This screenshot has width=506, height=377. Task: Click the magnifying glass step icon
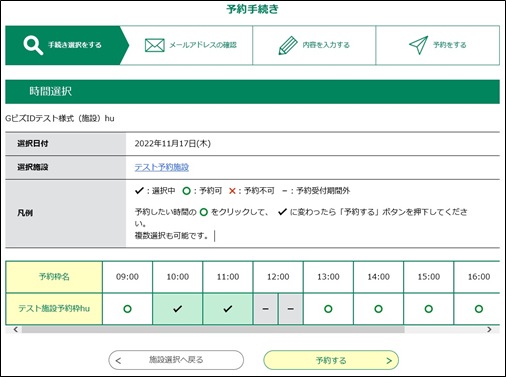click(x=33, y=45)
